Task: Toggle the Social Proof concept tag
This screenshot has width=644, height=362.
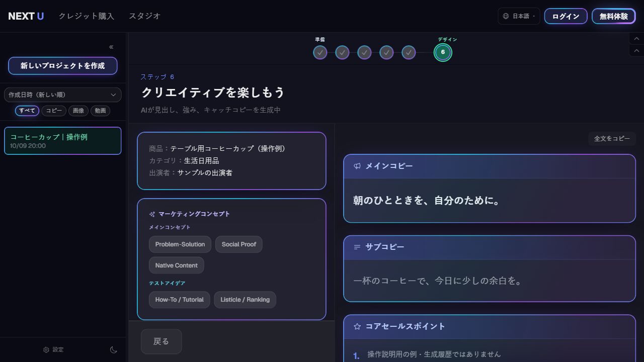Action: coord(238,244)
